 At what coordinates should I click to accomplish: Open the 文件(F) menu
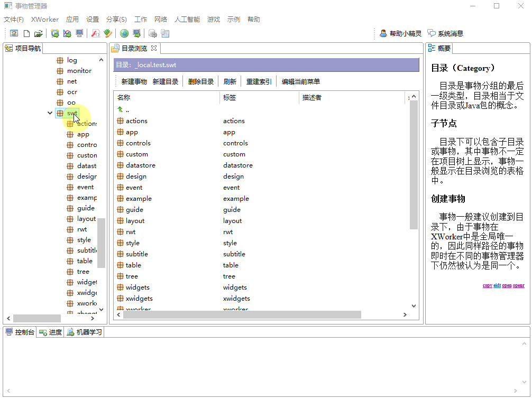tap(14, 20)
